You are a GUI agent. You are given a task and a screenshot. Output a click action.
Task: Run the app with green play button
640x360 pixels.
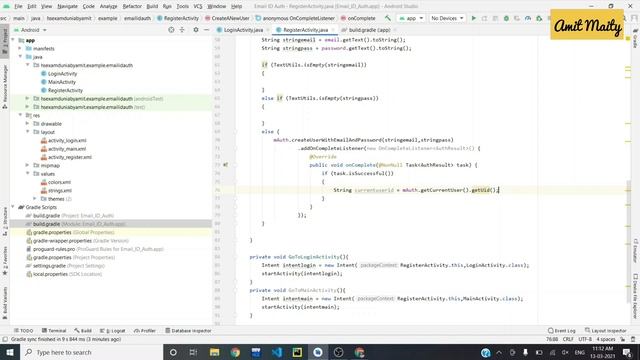[x=473, y=18]
